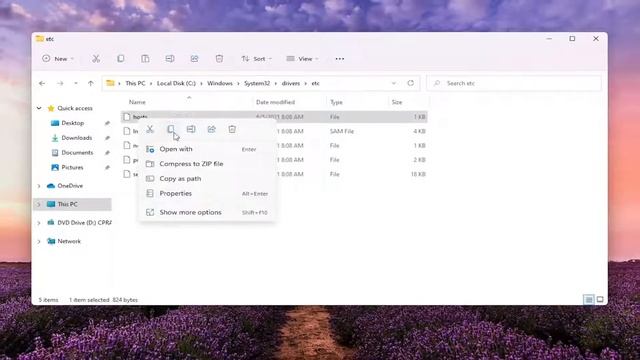
Task: Expand the DVD Drive (D:) node
Action: coord(39,223)
